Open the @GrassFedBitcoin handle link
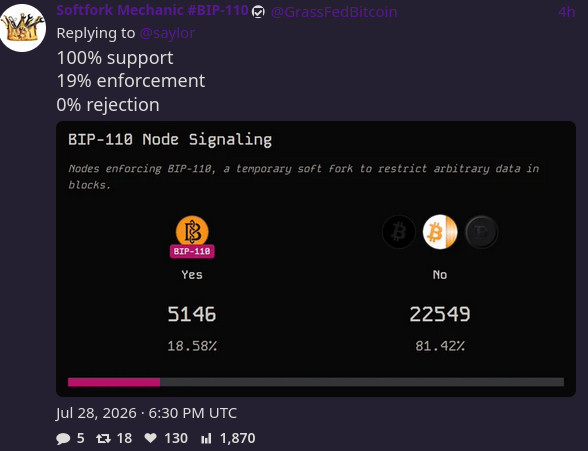The image size is (588, 451). coord(334,12)
